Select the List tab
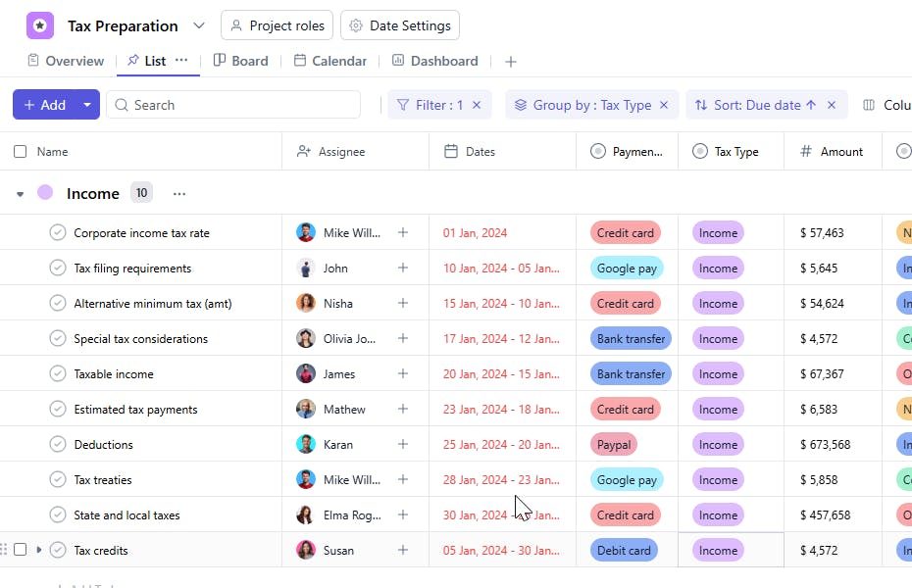912x588 pixels. pos(146,61)
